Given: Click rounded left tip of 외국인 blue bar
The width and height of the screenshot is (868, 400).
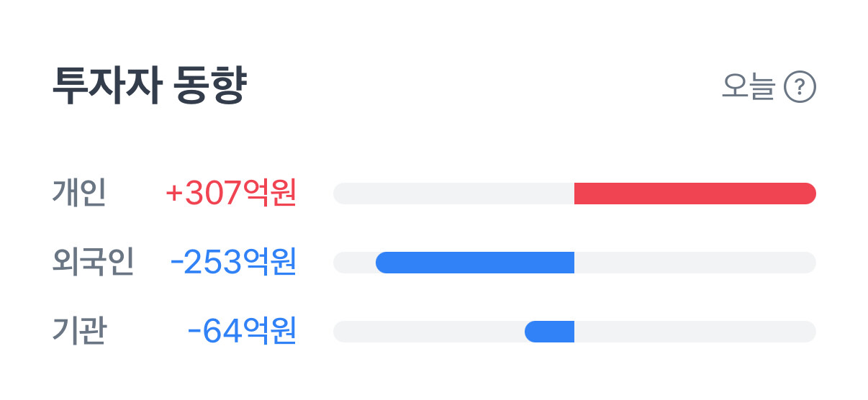Looking at the screenshot, I should [x=383, y=263].
